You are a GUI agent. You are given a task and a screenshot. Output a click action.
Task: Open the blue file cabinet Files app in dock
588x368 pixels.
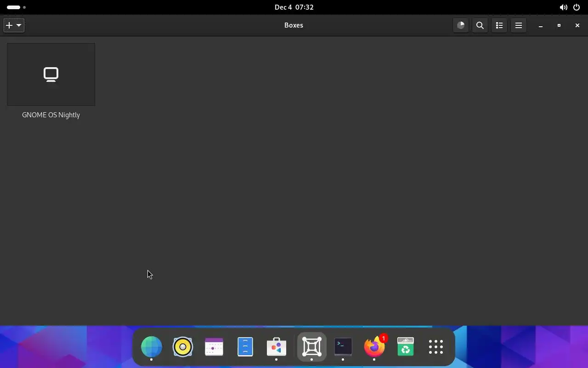pyautogui.click(x=245, y=347)
